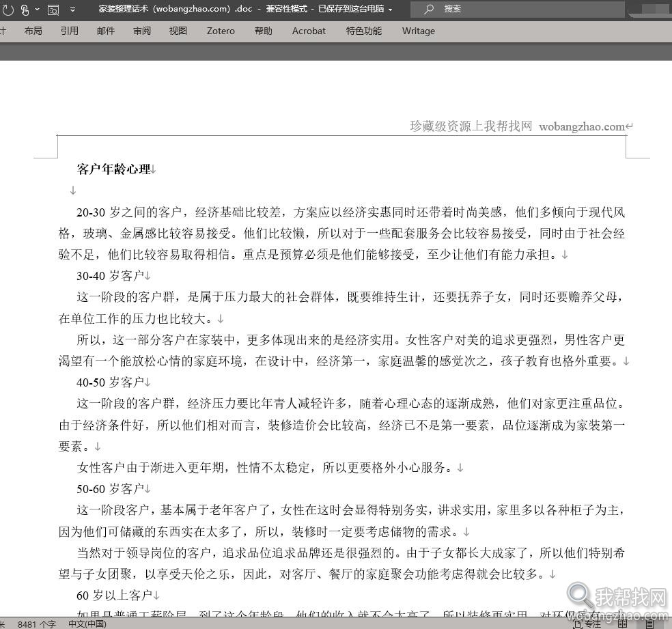Click the line starting 由于经济条件好
This screenshot has width=672, height=629.
[341, 425]
